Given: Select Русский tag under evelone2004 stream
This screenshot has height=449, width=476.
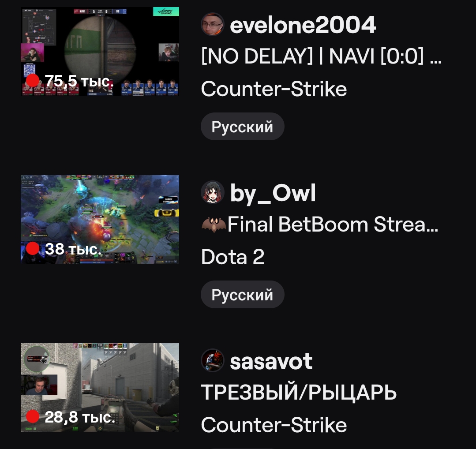Looking at the screenshot, I should pos(242,127).
